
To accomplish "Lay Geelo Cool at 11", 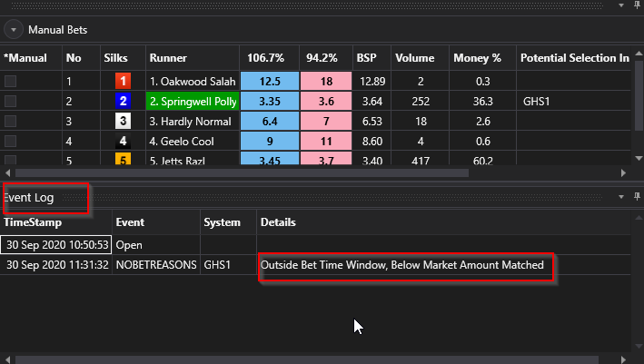I will 326,142.
